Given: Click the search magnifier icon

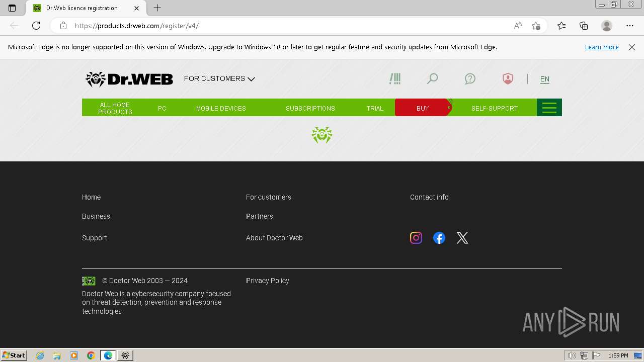Looking at the screenshot, I should [432, 79].
